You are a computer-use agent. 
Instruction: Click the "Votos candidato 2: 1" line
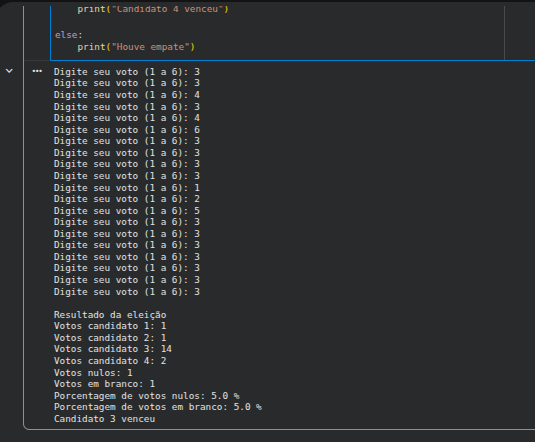[x=110, y=338]
